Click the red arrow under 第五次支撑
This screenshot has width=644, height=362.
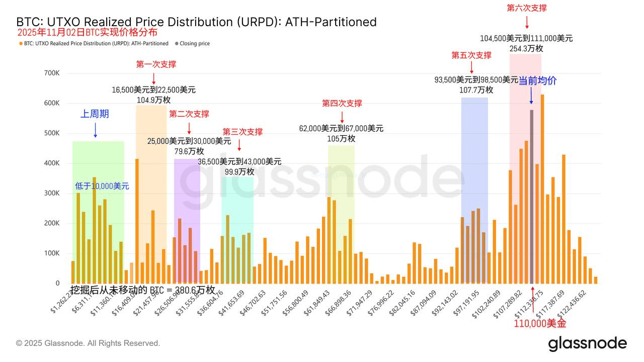click(x=471, y=67)
